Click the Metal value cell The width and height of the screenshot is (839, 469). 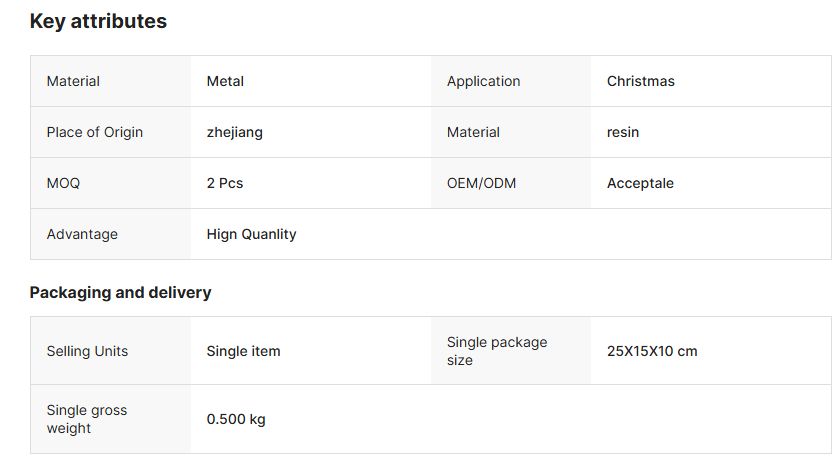[225, 81]
